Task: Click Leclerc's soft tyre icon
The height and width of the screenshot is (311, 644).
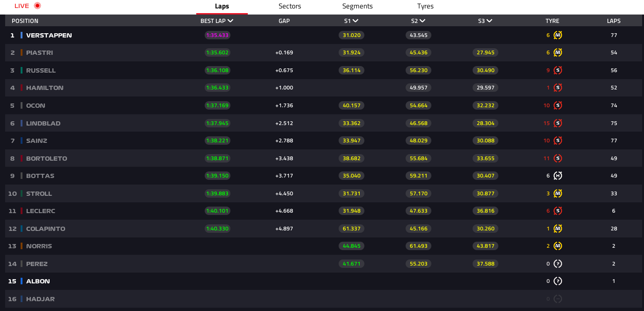Action: tap(557, 211)
